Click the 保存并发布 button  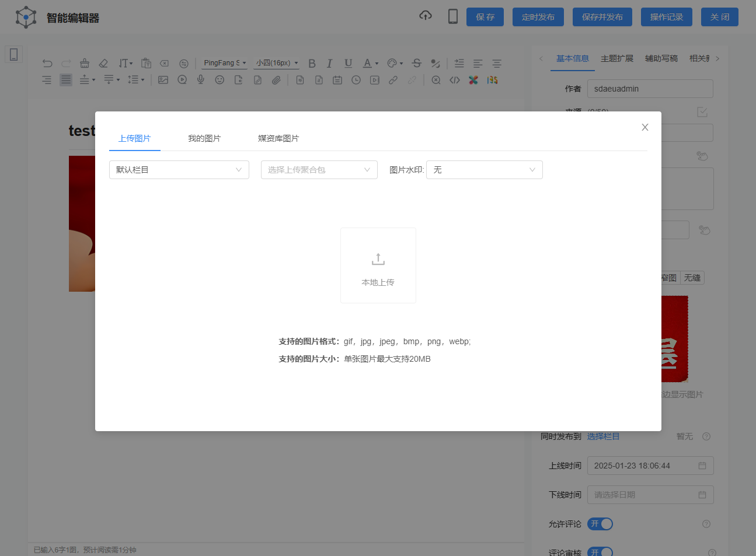(602, 17)
